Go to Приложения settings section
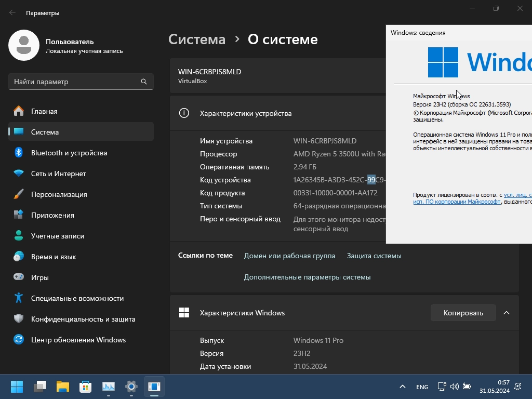The height and width of the screenshot is (399, 532). (x=52, y=215)
